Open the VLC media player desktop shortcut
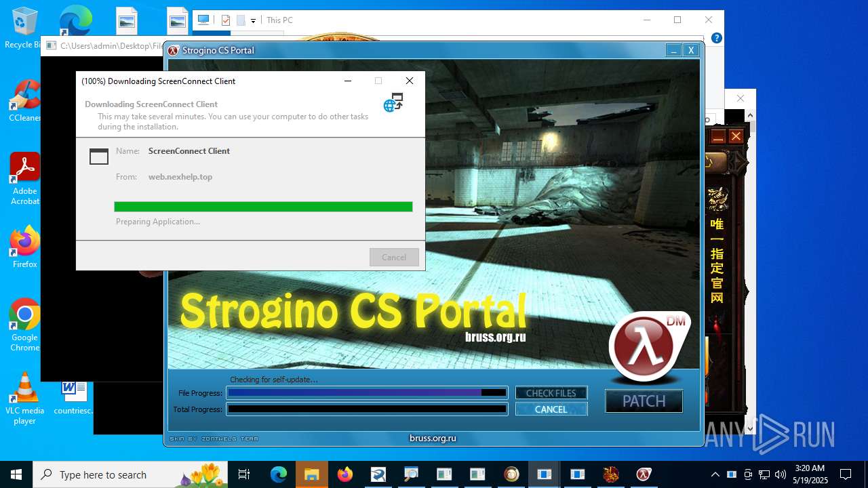 tap(24, 399)
